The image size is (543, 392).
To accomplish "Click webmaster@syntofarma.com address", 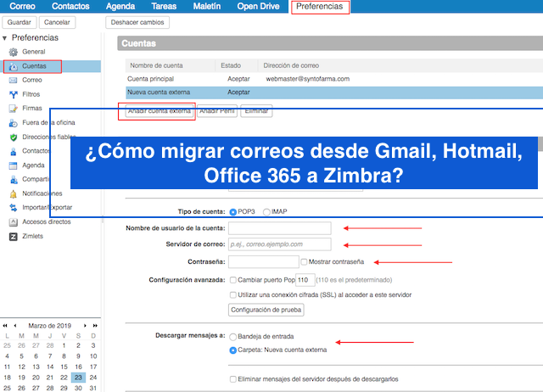I will [307, 79].
